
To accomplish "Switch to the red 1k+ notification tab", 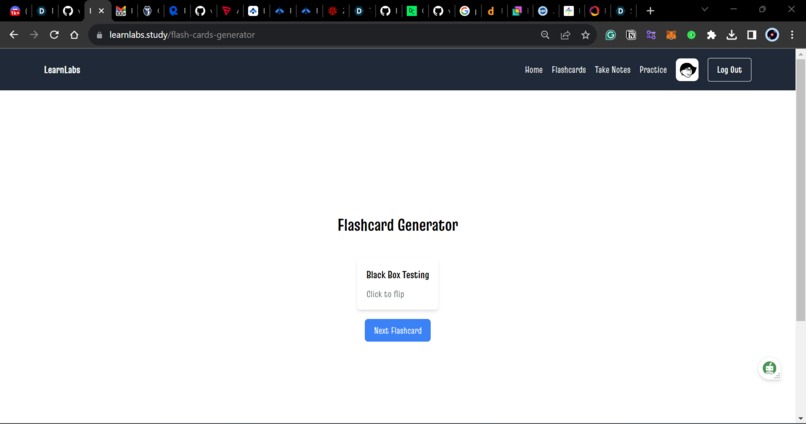I will [15, 11].
